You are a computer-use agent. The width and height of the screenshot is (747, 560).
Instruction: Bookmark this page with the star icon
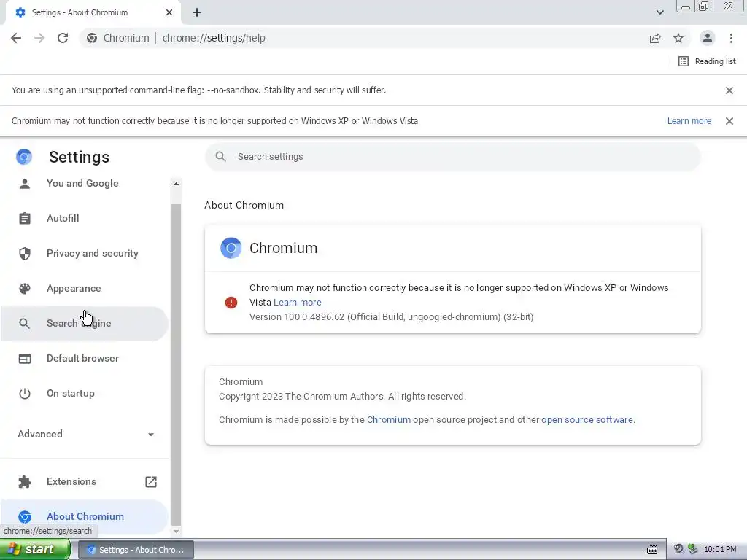click(x=678, y=38)
